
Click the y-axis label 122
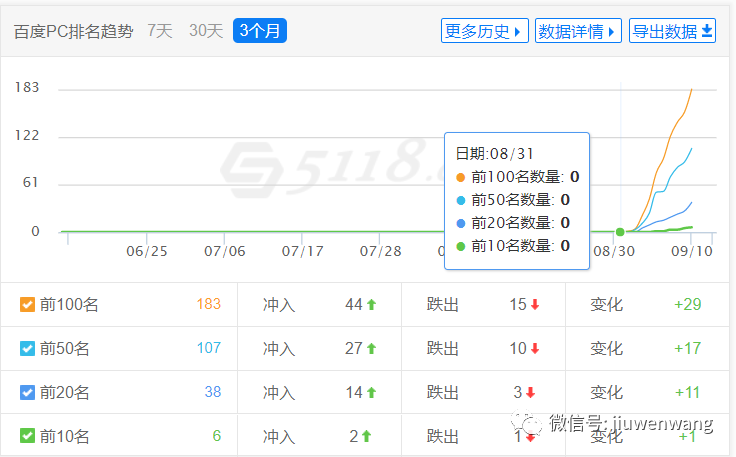tap(27, 136)
